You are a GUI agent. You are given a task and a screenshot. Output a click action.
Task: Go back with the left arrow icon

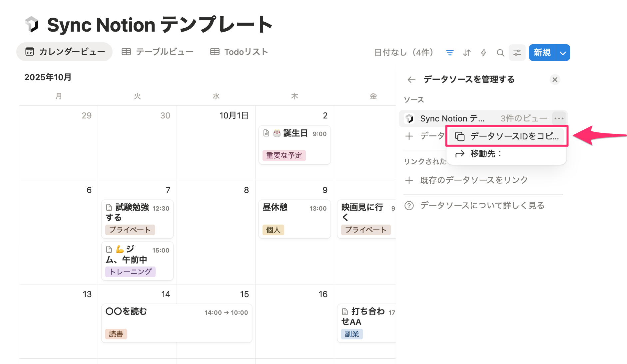[x=411, y=80]
